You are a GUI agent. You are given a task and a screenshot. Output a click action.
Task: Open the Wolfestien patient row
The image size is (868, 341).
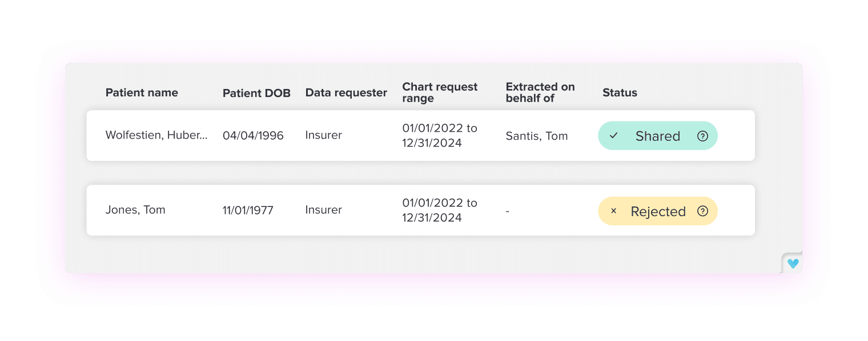click(156, 136)
